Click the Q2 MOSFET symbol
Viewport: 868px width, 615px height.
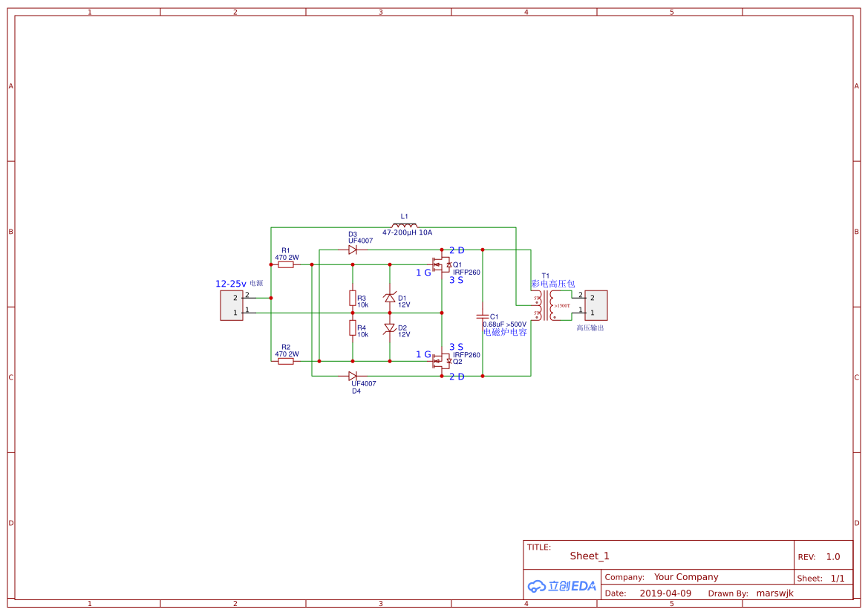(x=442, y=362)
